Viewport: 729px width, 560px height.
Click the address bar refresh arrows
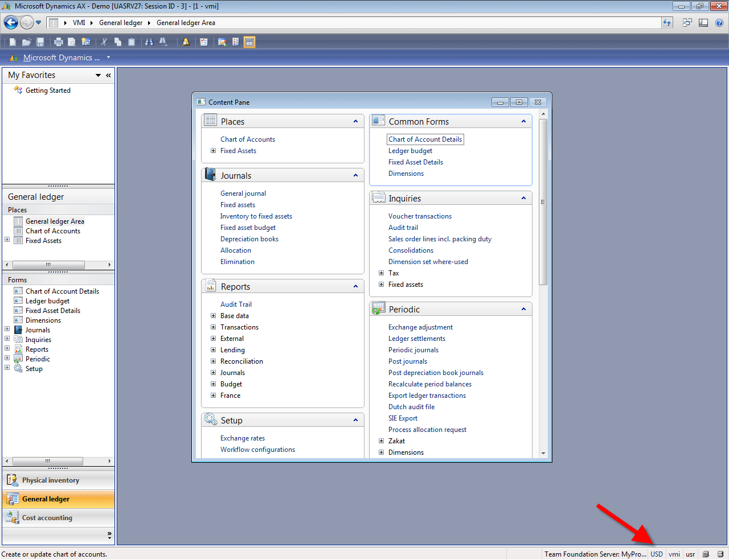point(667,23)
